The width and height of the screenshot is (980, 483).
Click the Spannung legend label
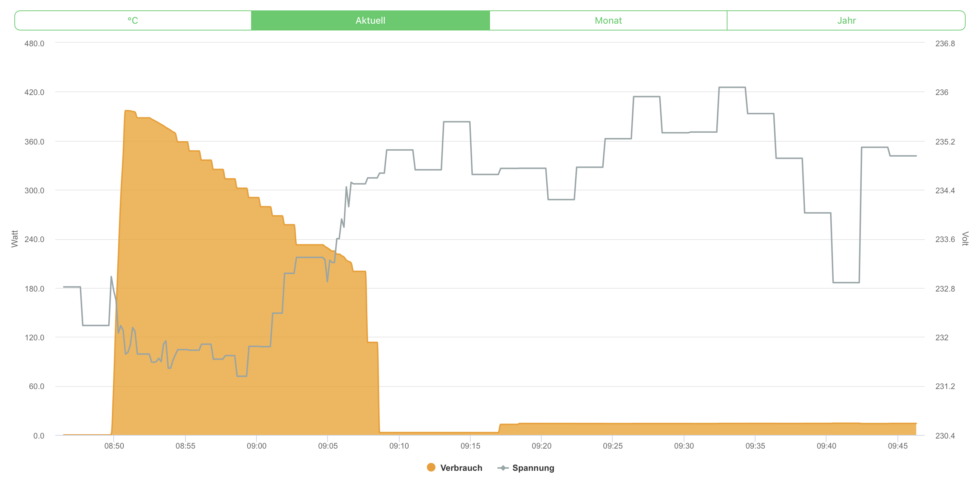pyautogui.click(x=533, y=468)
